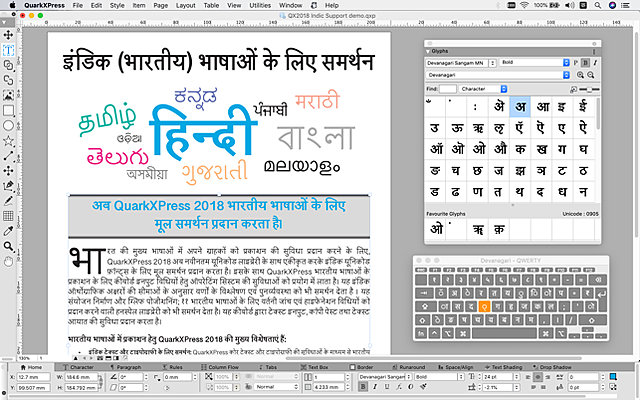
Task: Toggle Underline in measurements palette
Action: tap(387, 387)
